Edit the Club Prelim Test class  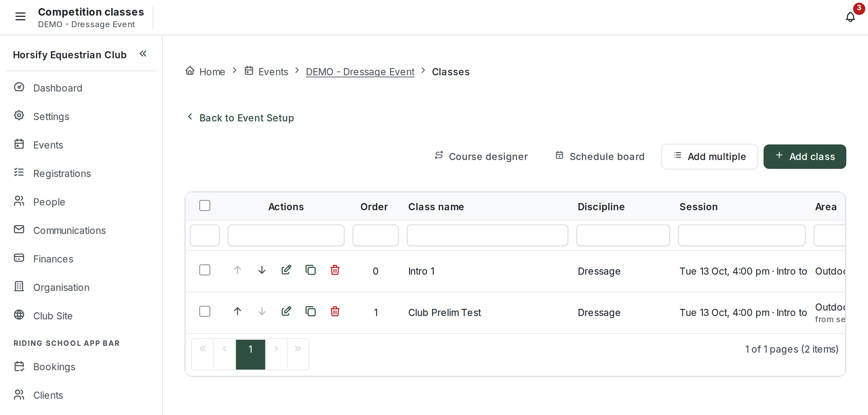click(x=286, y=311)
